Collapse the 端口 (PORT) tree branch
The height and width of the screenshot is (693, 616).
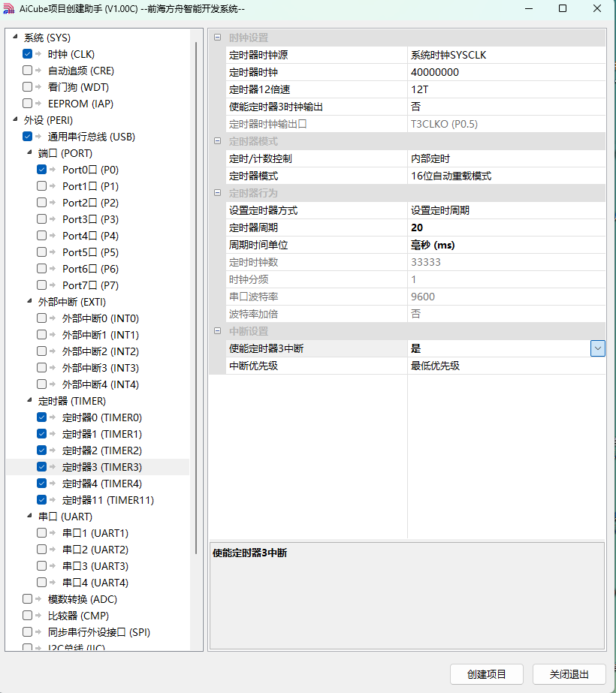click(29, 152)
